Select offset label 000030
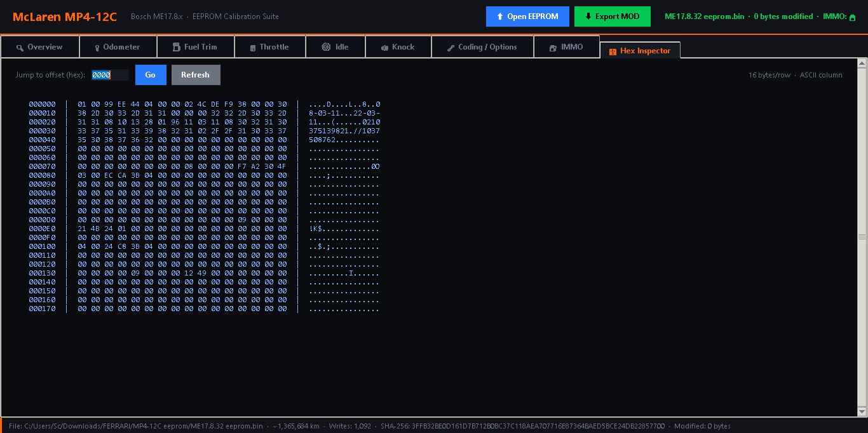Screen dimensions: 868x433 point(42,131)
